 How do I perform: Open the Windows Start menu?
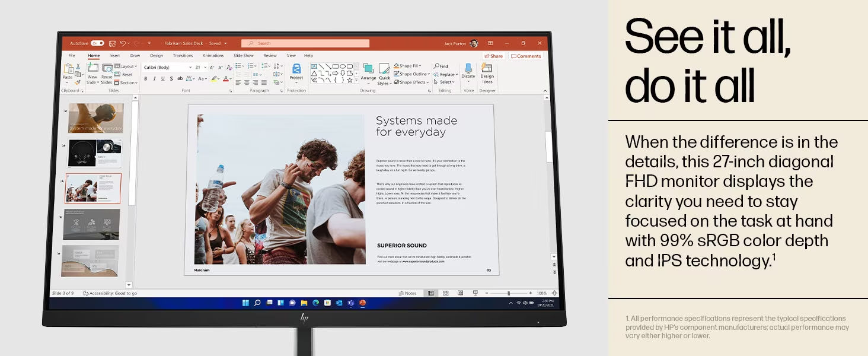(245, 303)
